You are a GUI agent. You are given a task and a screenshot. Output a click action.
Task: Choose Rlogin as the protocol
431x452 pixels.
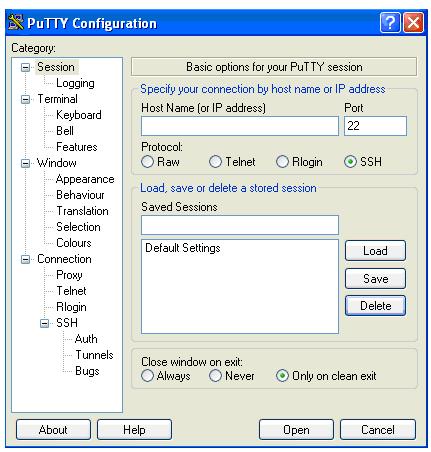point(282,162)
